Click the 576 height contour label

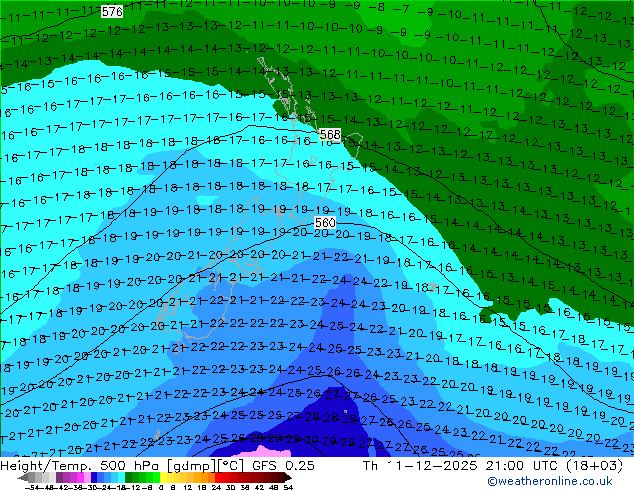tap(112, 11)
